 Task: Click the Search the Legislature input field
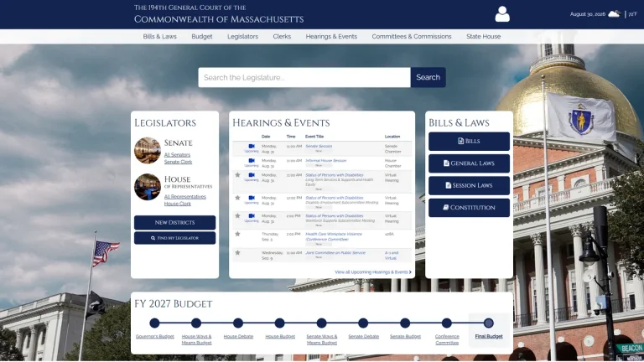[304, 77]
